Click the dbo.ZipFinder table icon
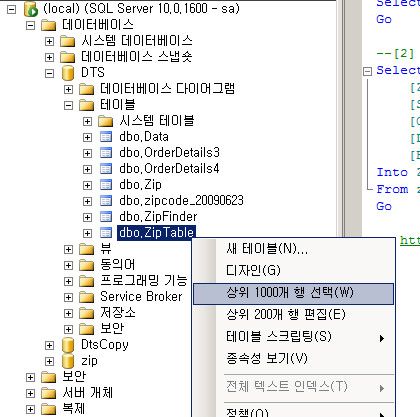Screen dimensions: 420x417 click(x=106, y=217)
